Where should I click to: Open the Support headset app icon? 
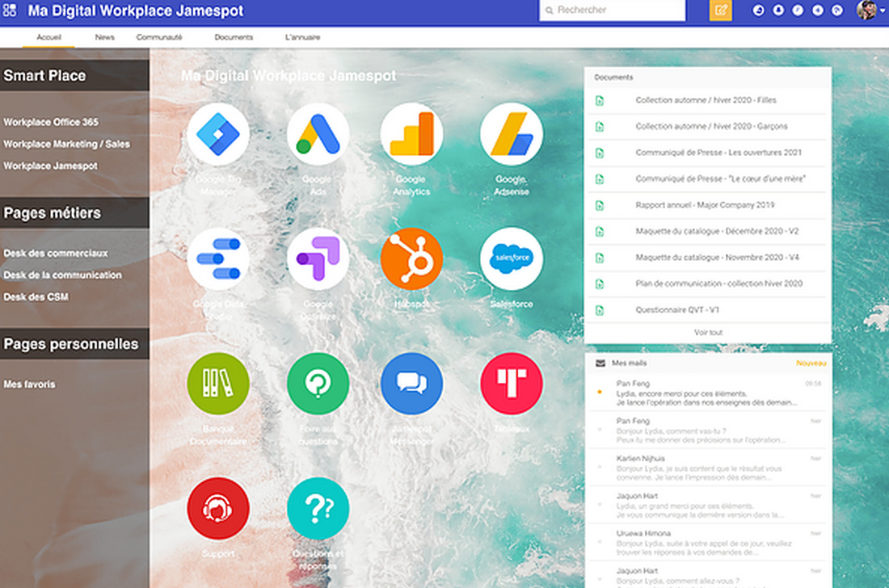[218, 508]
